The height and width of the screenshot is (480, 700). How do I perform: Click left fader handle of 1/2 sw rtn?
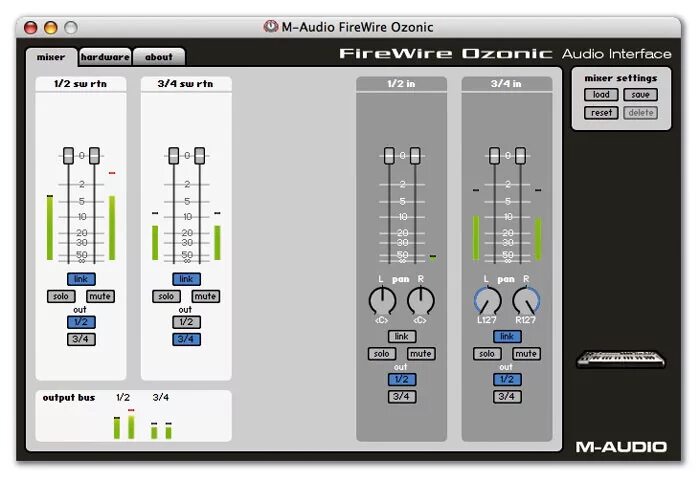[x=68, y=156]
